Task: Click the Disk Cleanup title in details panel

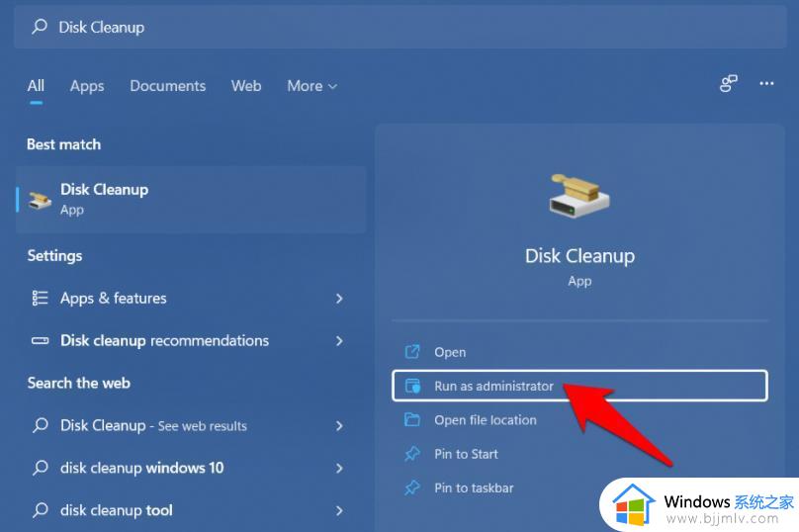Action: [579, 256]
